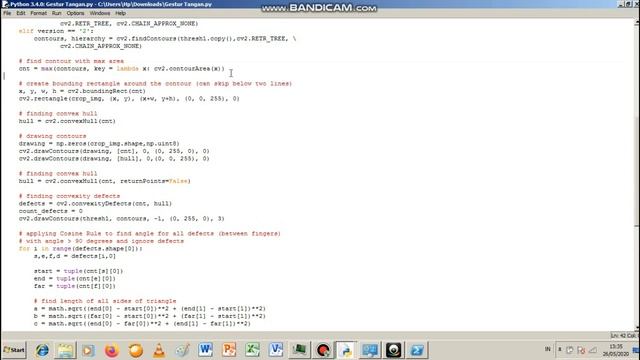The image size is (640, 360).
Task: Click the orange ball taskbar icon
Action: click(x=136, y=350)
